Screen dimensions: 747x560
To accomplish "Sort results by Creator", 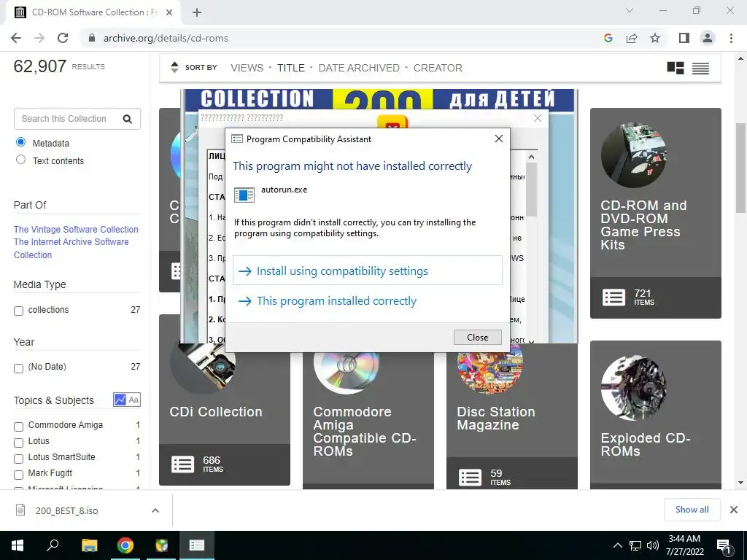I will (x=438, y=68).
